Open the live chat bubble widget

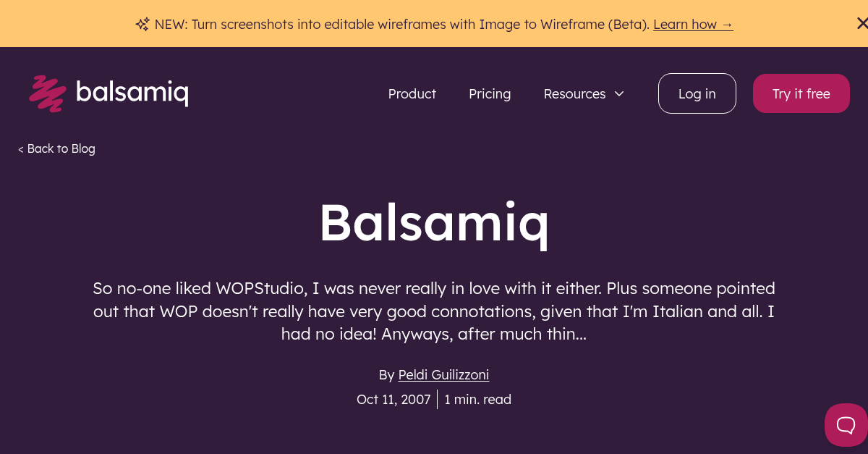coord(845,425)
